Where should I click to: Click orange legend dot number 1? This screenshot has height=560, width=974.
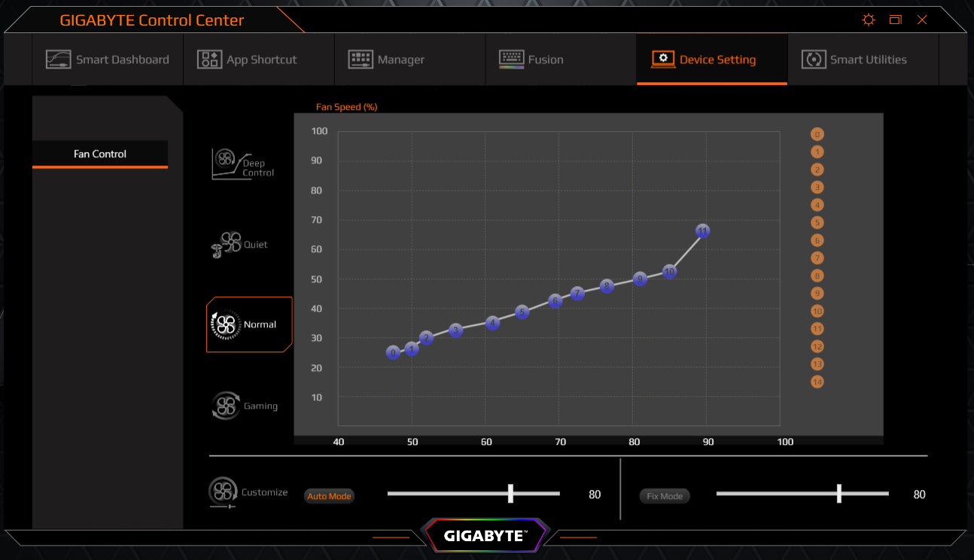pos(817,152)
